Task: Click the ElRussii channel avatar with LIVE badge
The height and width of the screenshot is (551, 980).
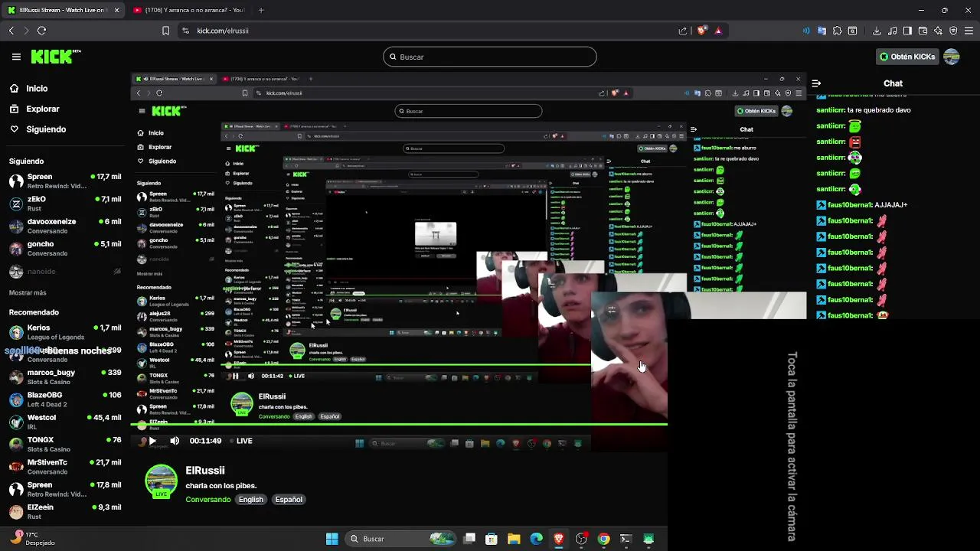Action: tap(161, 481)
